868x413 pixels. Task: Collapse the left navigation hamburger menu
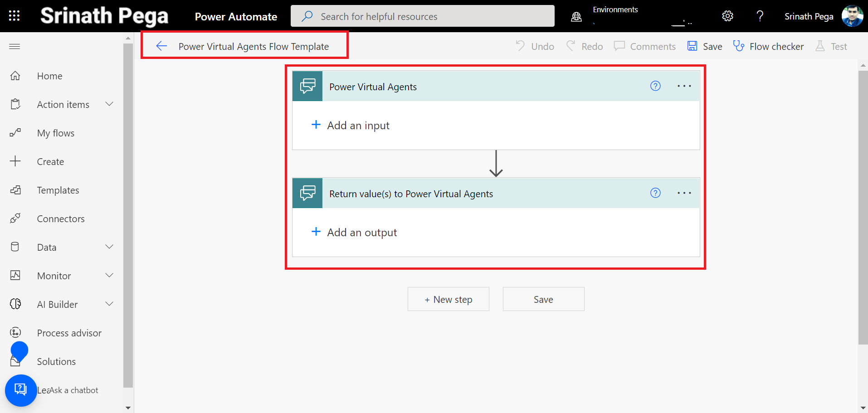[x=15, y=46]
